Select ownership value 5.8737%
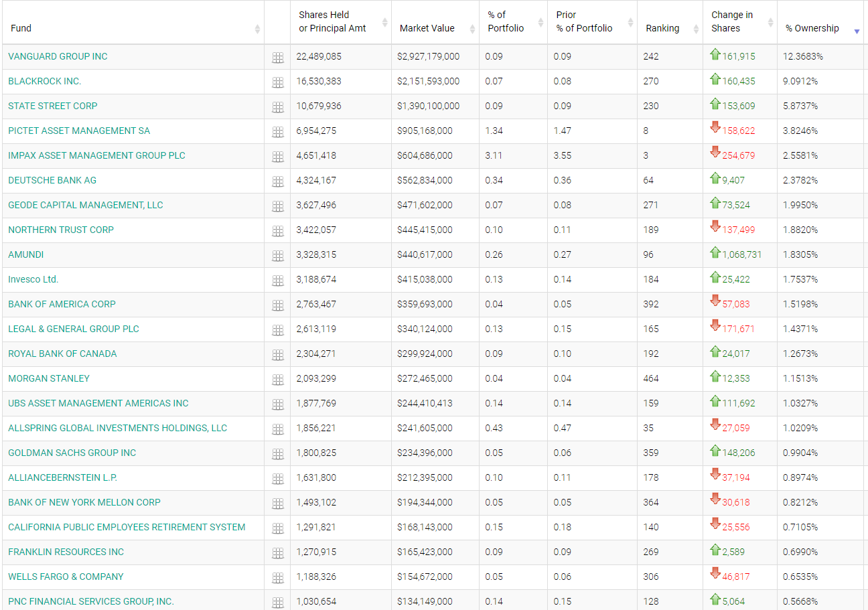This screenshot has height=610, width=868. pyautogui.click(x=800, y=106)
